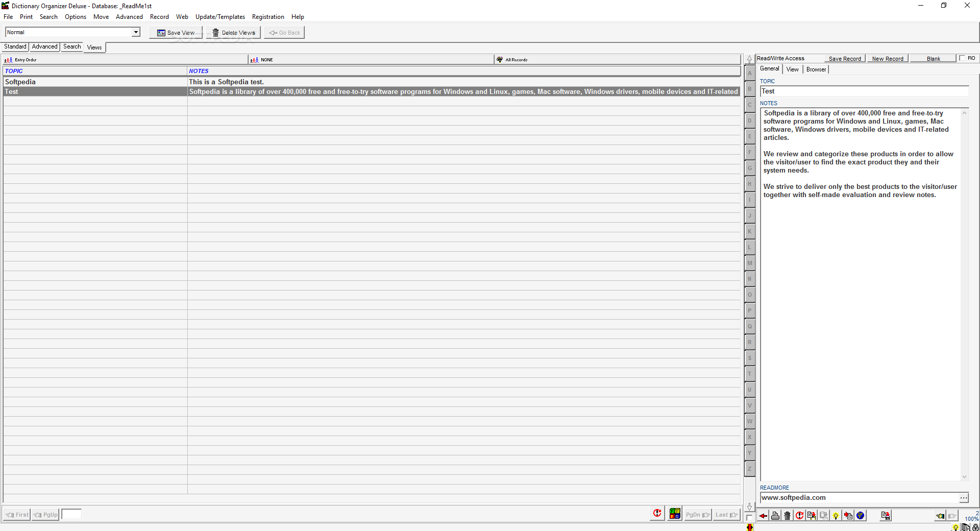Image resolution: width=980 pixels, height=531 pixels.
Task: Select the General tab in record panel
Action: (x=770, y=69)
